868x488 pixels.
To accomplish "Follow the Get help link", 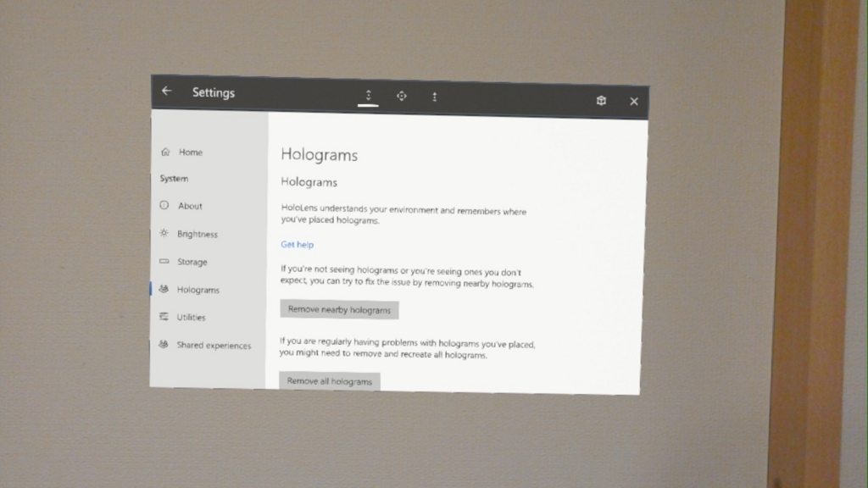I will [x=298, y=244].
